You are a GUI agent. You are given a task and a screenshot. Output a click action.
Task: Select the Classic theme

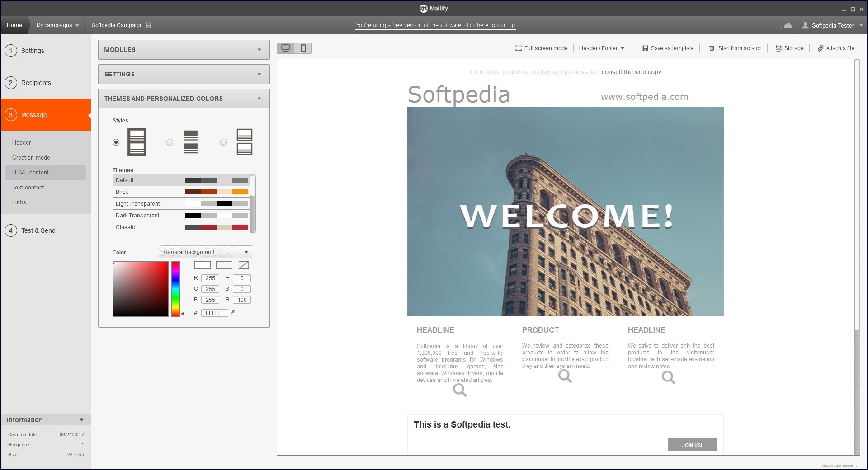(181, 227)
